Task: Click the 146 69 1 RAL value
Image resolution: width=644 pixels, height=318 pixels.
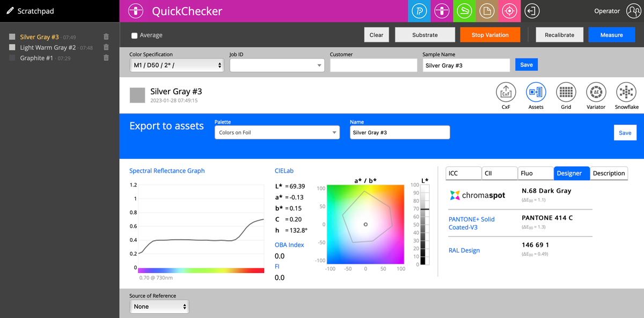Action: (535, 245)
